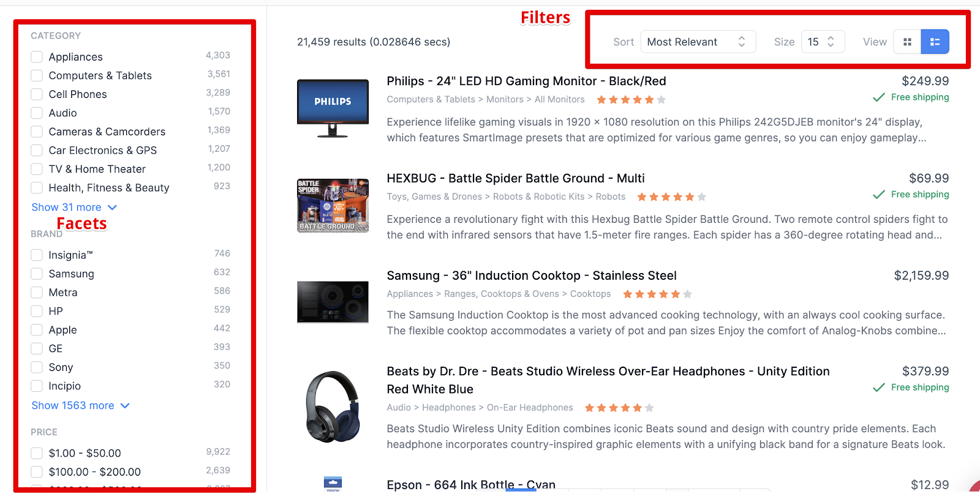The height and width of the screenshot is (494, 980).
Task: Click the $69.99 price of HEXBUG
Action: (x=929, y=179)
